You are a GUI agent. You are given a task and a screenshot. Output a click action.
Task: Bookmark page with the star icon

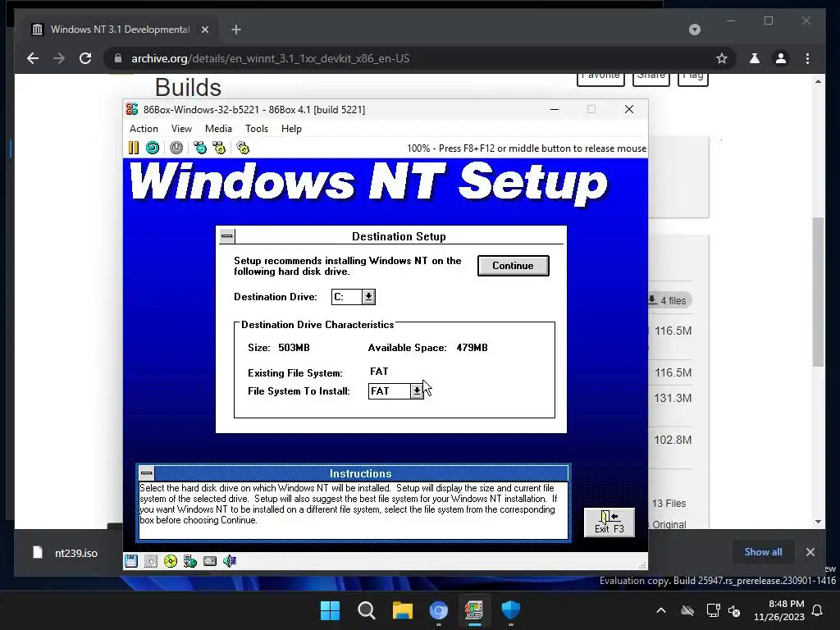[x=722, y=58]
